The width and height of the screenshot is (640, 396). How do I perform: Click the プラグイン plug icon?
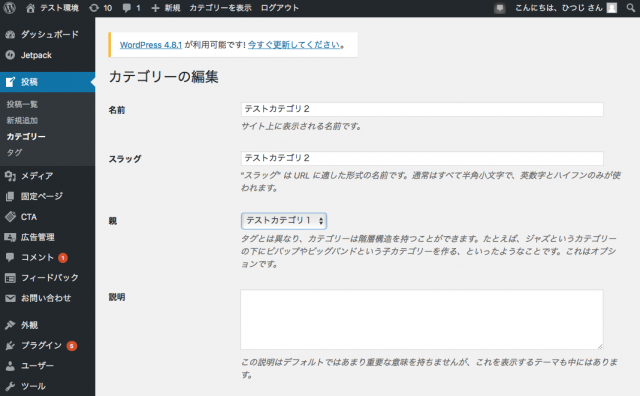coord(10,346)
